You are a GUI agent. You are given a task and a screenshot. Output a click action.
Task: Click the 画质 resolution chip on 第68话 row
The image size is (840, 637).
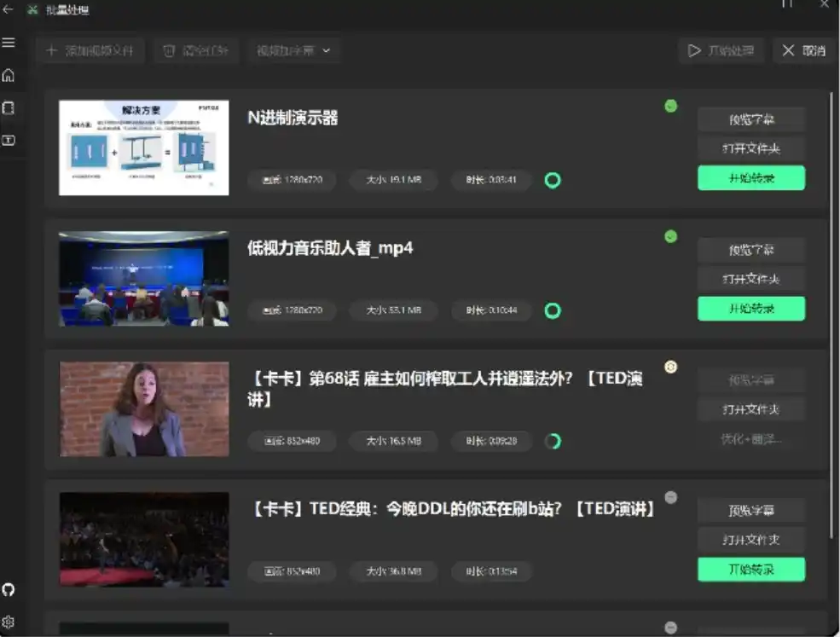293,441
